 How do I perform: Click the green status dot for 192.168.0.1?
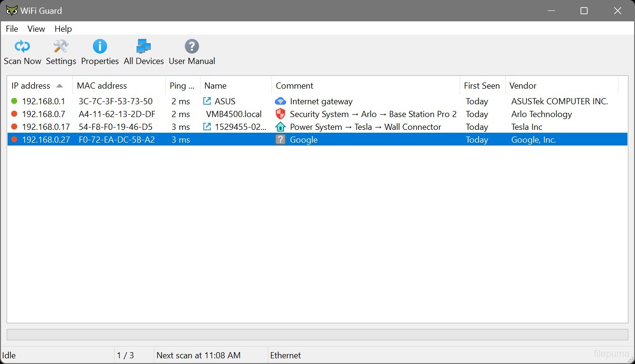[14, 101]
